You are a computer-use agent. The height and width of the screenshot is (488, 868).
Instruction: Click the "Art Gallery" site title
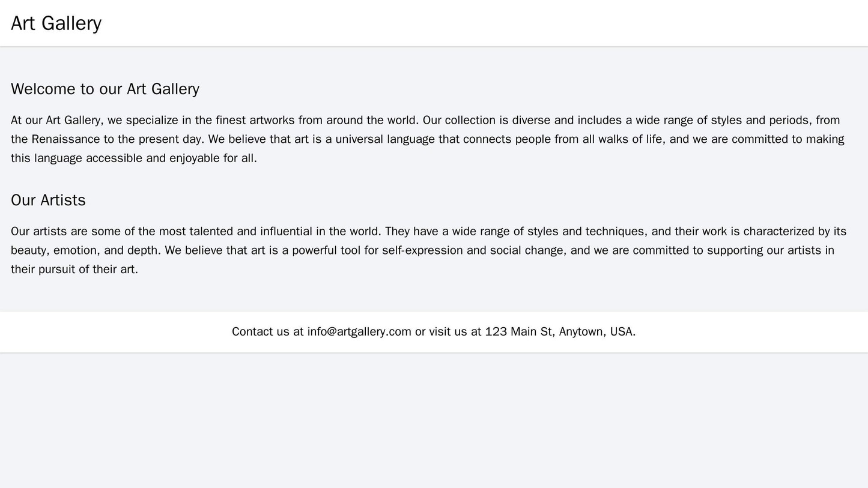tap(56, 23)
